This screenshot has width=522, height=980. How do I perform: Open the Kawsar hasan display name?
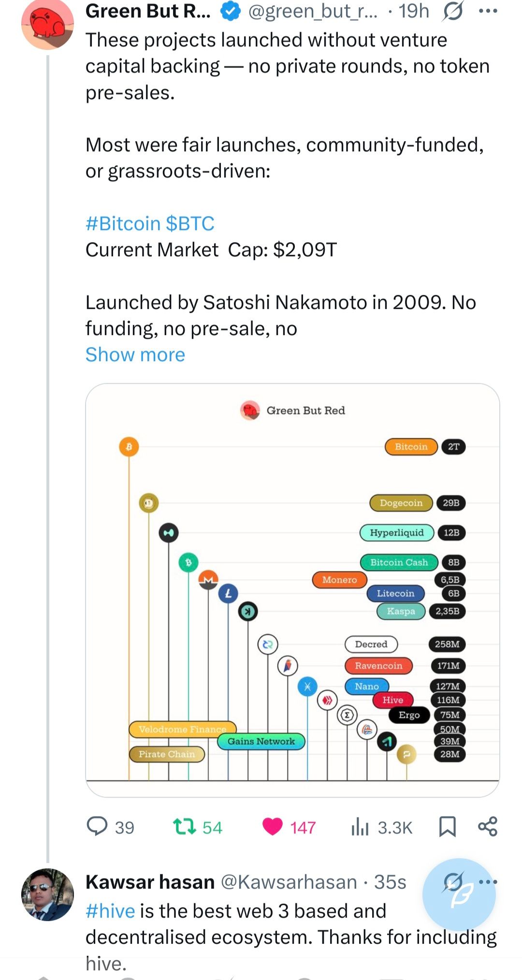tap(150, 882)
